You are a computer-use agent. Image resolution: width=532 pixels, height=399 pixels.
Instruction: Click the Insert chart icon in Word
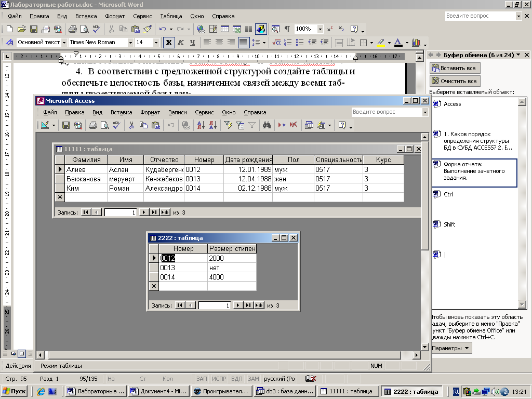tap(416, 43)
